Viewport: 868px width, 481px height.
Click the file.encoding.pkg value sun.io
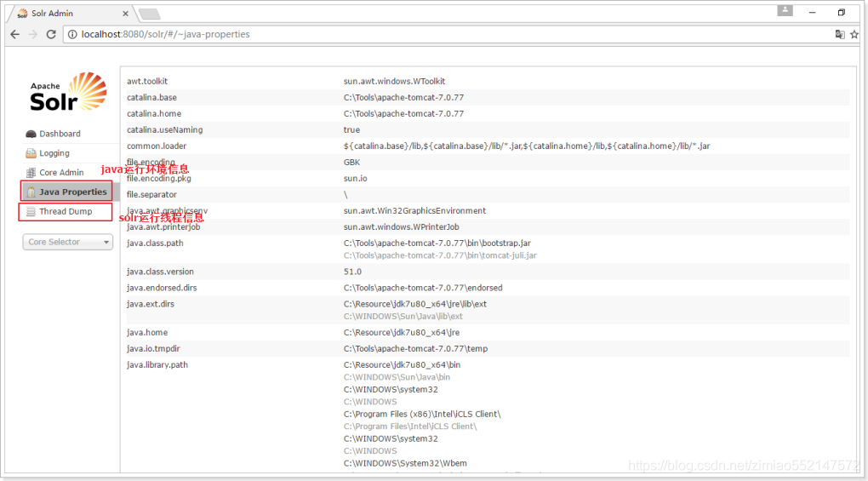[356, 178]
